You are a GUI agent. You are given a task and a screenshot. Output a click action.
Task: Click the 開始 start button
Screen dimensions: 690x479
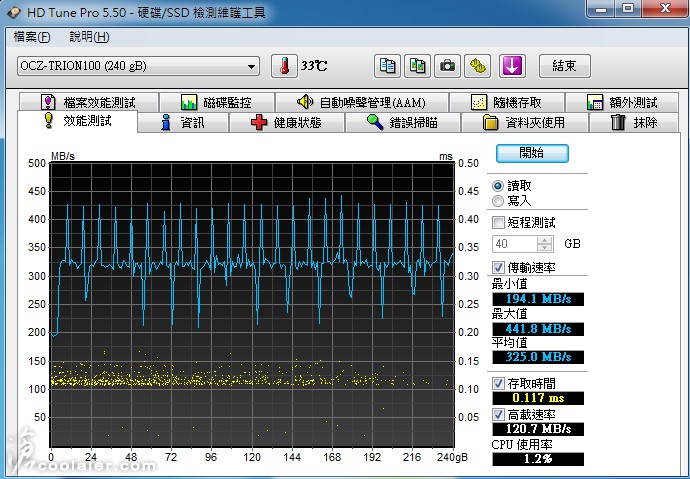point(532,153)
